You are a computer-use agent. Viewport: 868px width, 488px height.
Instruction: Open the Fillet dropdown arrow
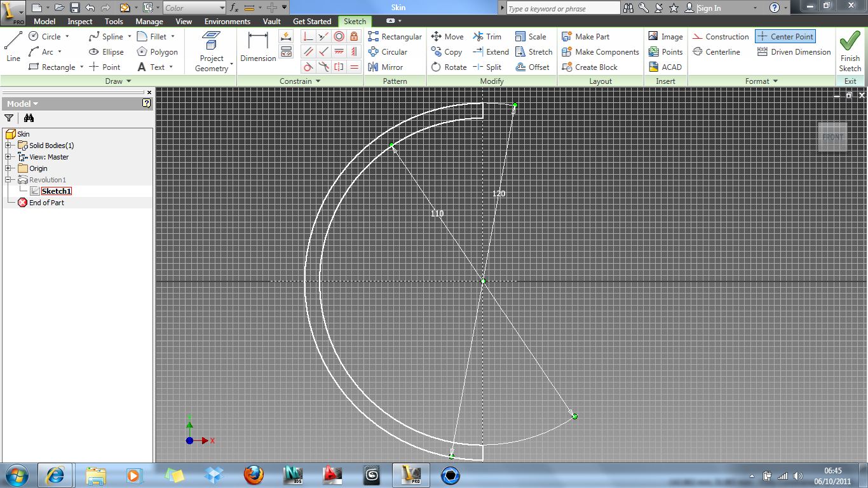(x=172, y=36)
